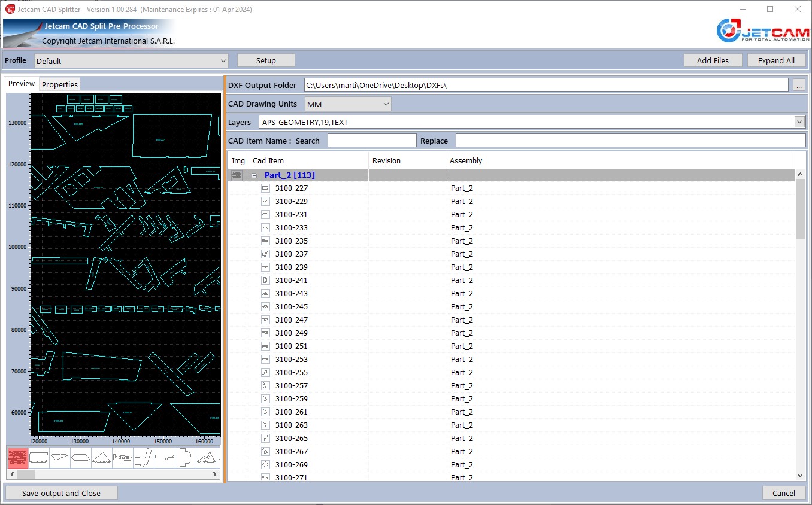Click the Assembly cell of row 3100-253
Image resolution: width=812 pixels, height=505 pixels.
(620, 360)
